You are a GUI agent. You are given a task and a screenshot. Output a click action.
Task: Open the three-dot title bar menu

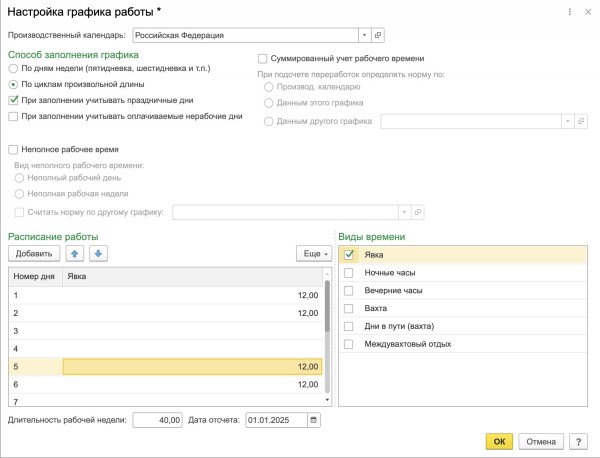[x=568, y=11]
